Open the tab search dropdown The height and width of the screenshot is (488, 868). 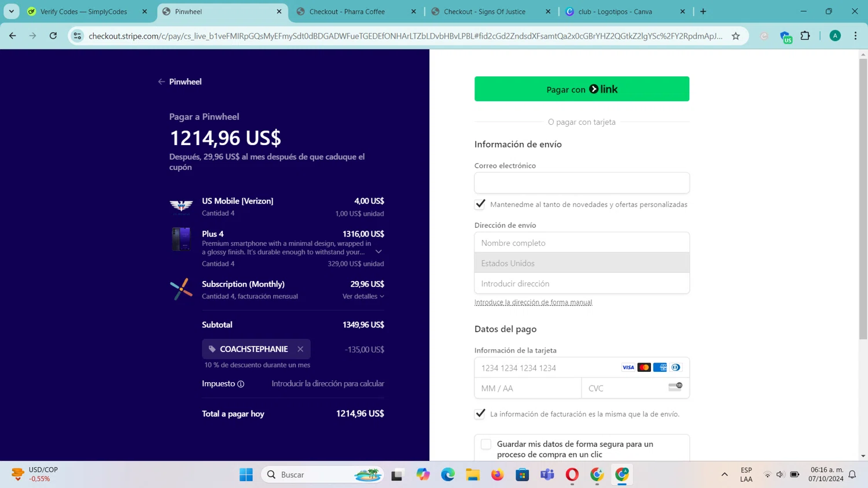(12, 12)
